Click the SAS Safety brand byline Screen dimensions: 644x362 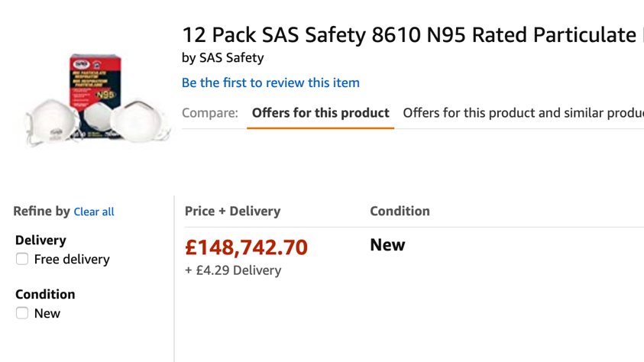(x=223, y=57)
